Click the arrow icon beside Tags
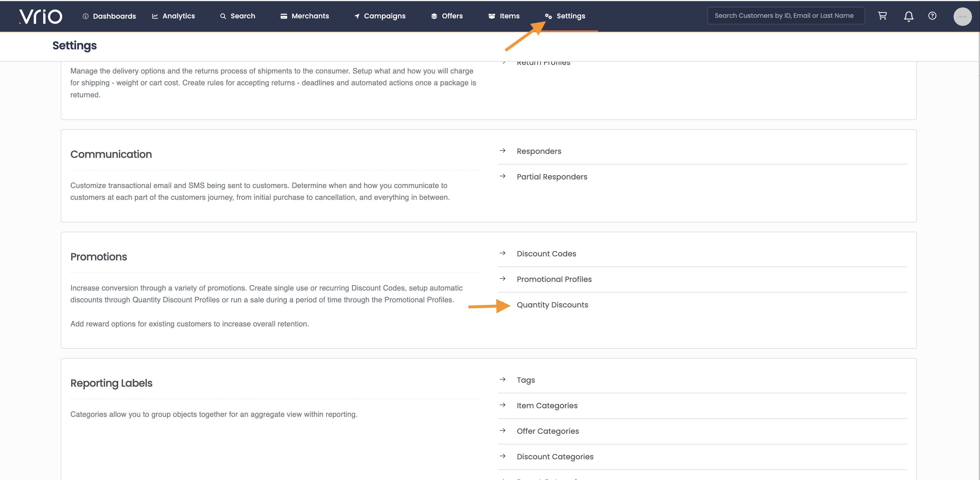This screenshot has width=980, height=480. tap(503, 380)
